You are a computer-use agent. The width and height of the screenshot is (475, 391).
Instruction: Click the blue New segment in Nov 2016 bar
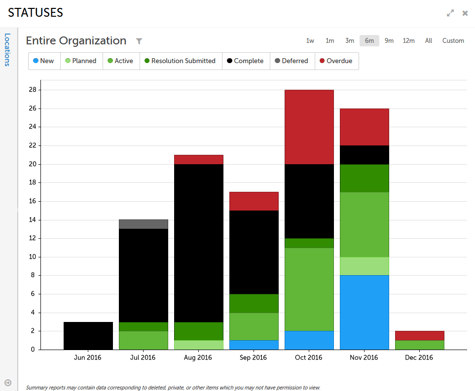364,312
